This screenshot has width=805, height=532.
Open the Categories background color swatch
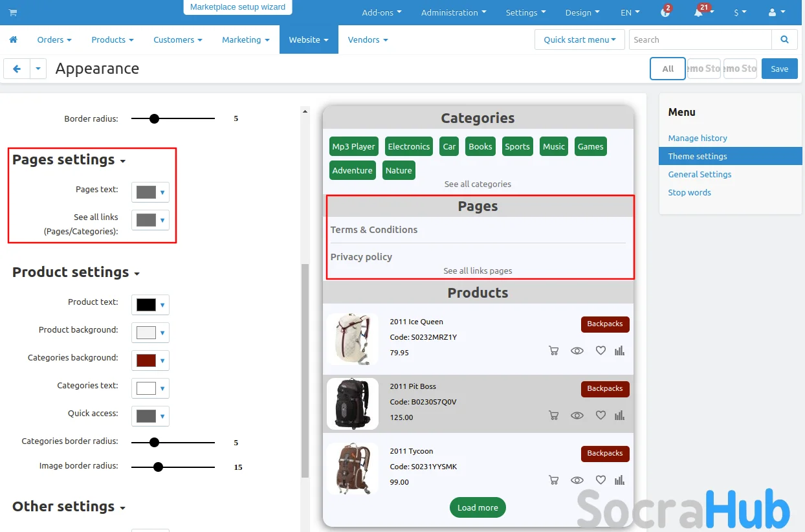[150, 360]
